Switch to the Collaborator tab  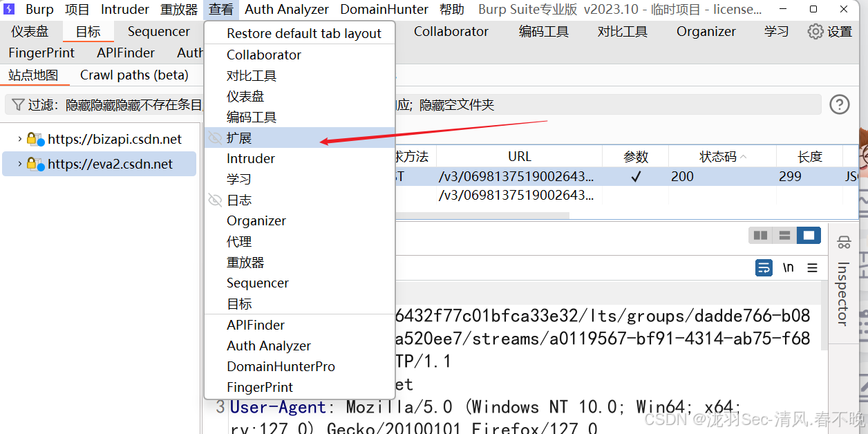tap(451, 32)
